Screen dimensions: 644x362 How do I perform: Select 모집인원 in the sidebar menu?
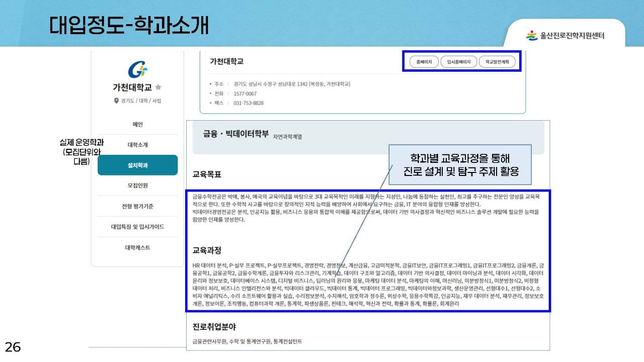point(137,186)
